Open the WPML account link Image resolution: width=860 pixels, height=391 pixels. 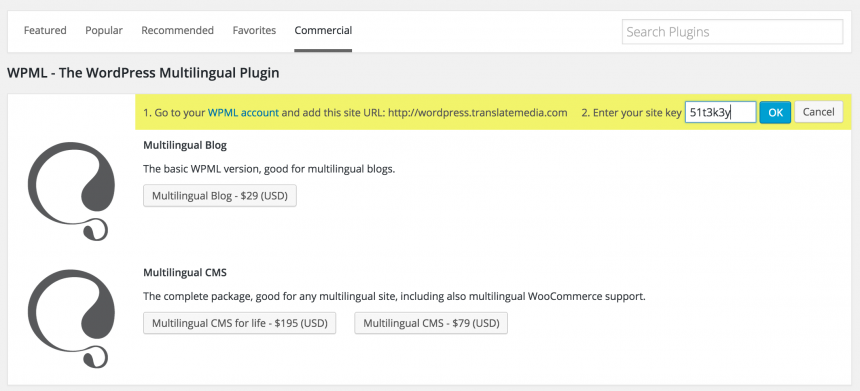click(243, 113)
